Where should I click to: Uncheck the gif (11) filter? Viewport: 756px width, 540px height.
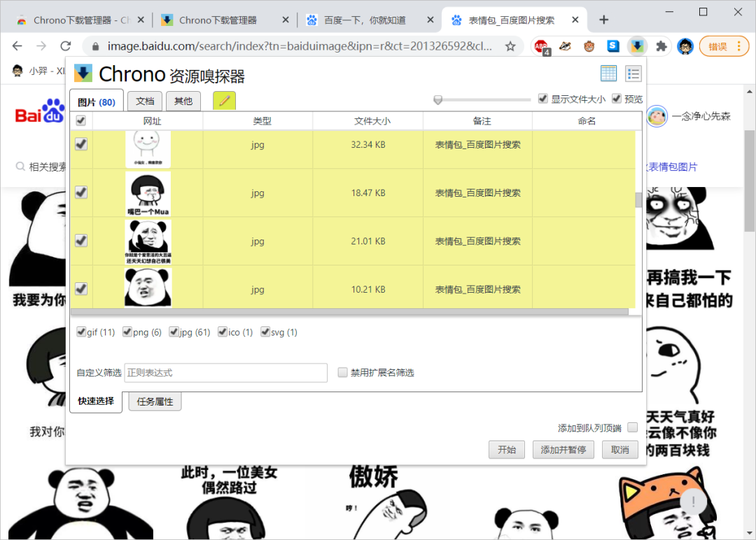[81, 331]
